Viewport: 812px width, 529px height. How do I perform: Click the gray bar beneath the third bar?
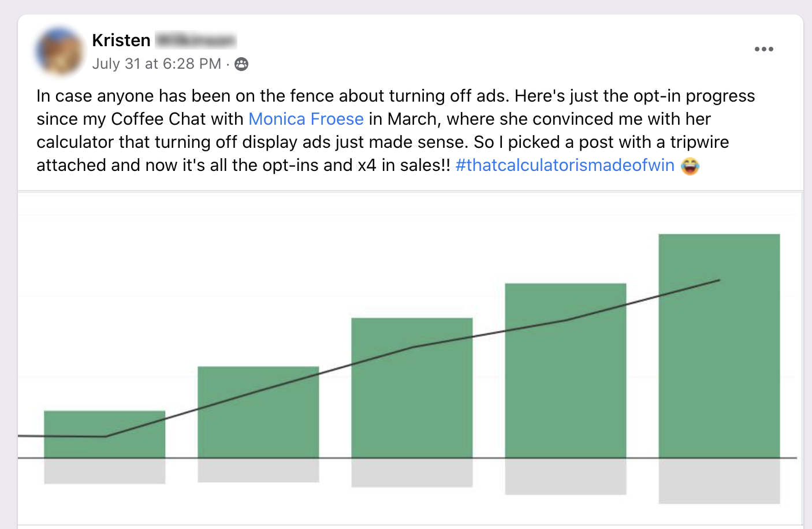click(x=412, y=472)
